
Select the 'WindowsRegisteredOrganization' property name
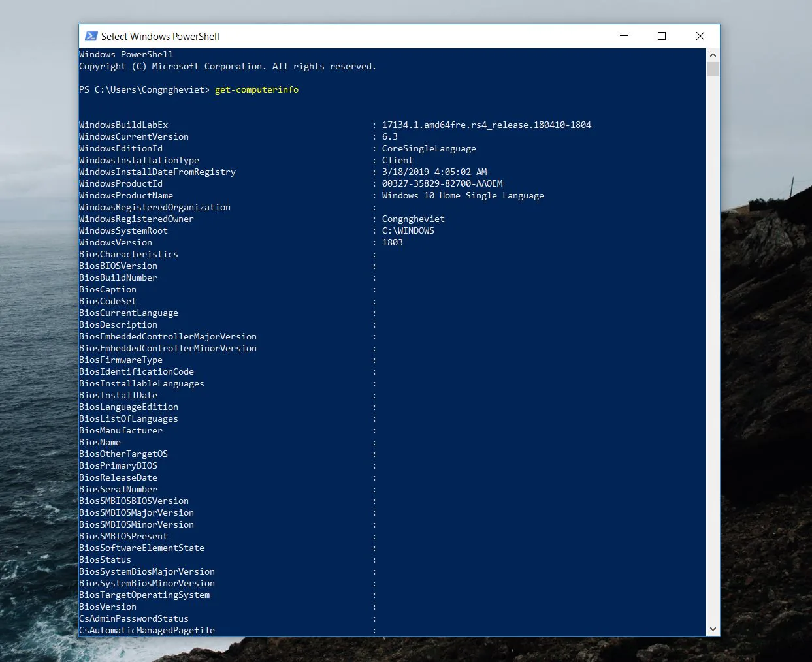(x=155, y=208)
